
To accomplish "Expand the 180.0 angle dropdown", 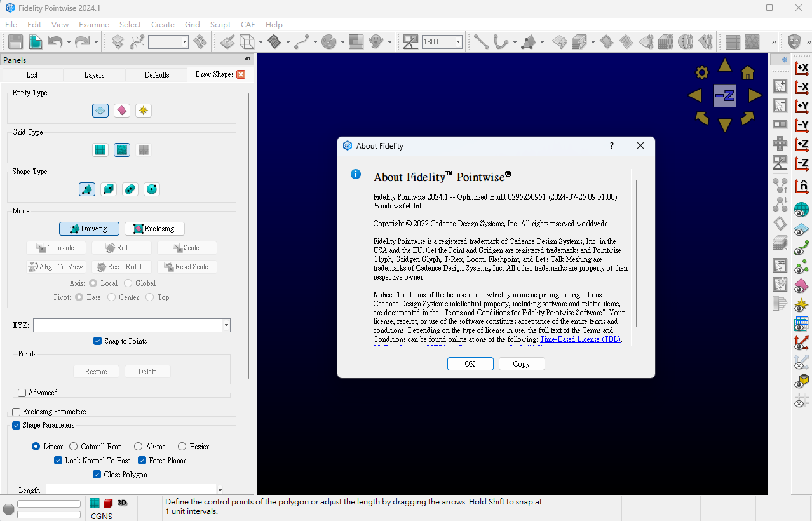I will pyautogui.click(x=458, y=42).
